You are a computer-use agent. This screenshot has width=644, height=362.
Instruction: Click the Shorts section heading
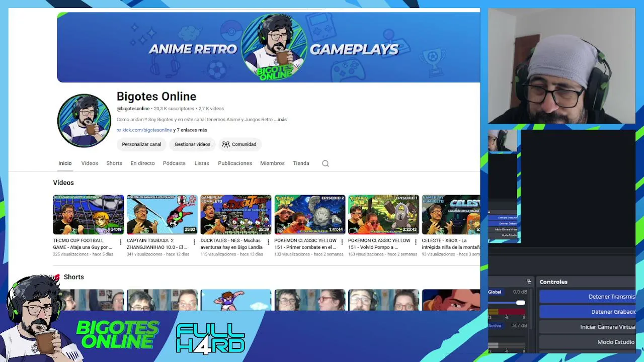[x=74, y=277]
